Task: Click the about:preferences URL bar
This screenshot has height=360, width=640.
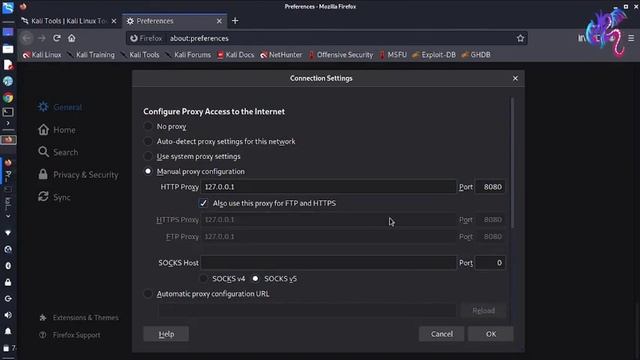Action: (327, 38)
